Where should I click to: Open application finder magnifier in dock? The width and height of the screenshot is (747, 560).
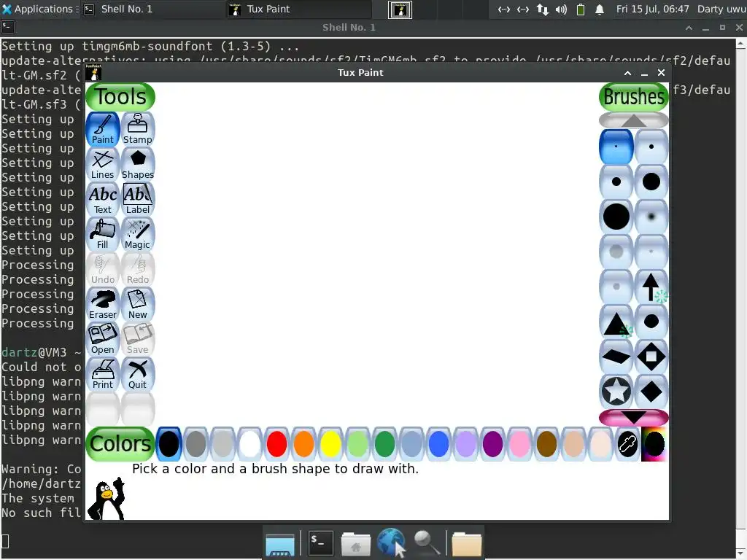coord(426,542)
